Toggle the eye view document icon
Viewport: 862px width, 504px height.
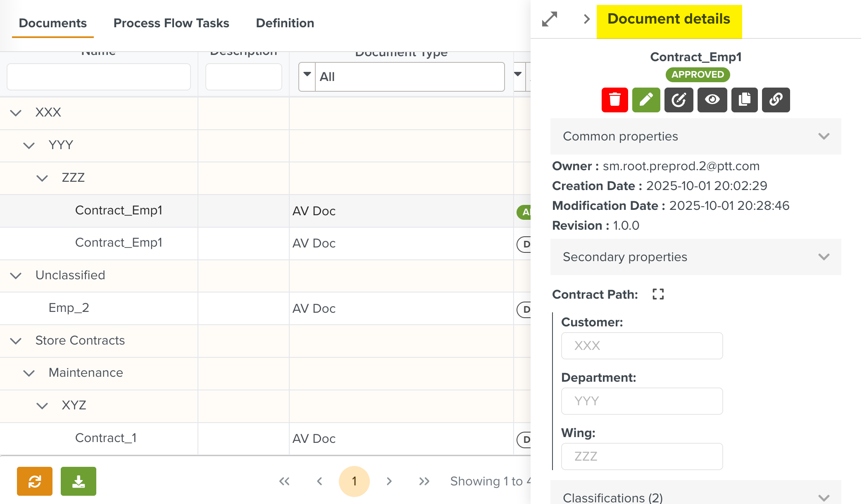point(712,100)
